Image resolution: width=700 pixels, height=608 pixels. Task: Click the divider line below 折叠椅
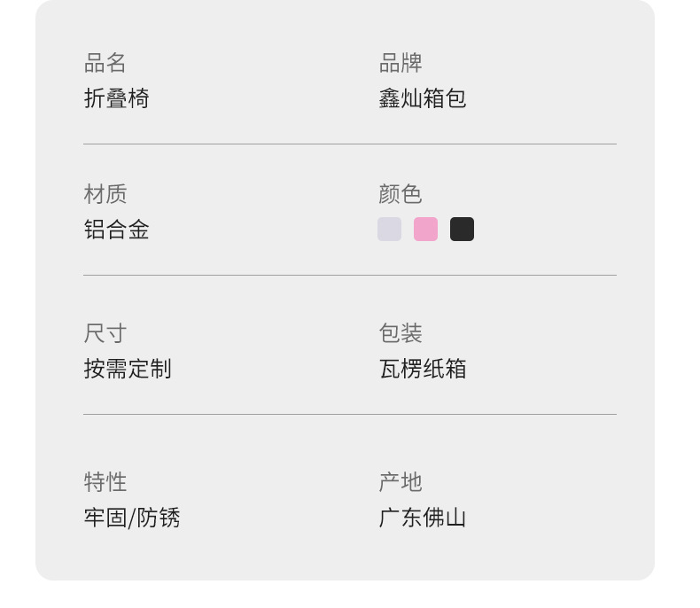point(349,144)
